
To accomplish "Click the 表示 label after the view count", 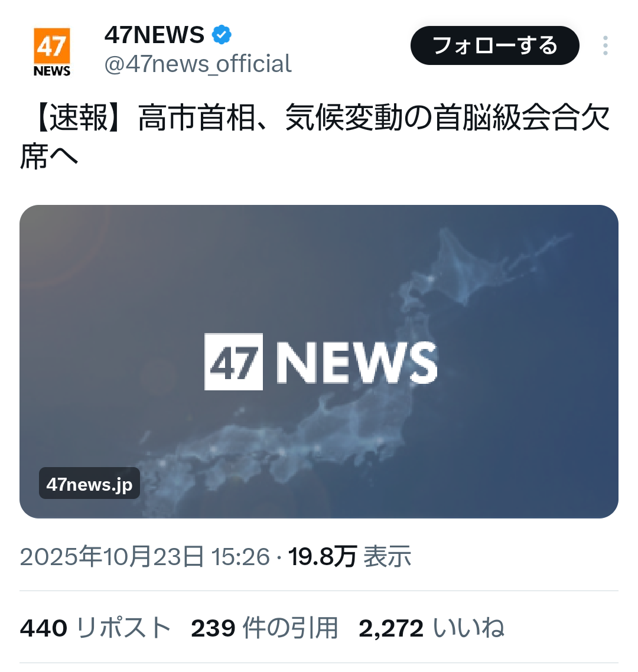I will pos(388,557).
